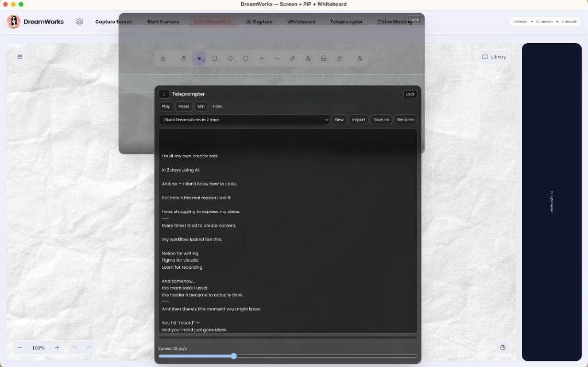Open Live Meeting from the top bar

pyautogui.click(x=395, y=22)
